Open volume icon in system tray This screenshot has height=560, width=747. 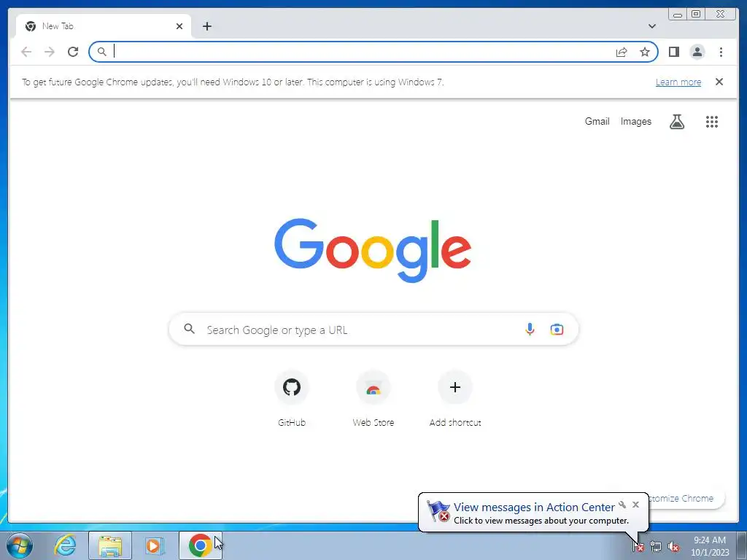tap(673, 547)
